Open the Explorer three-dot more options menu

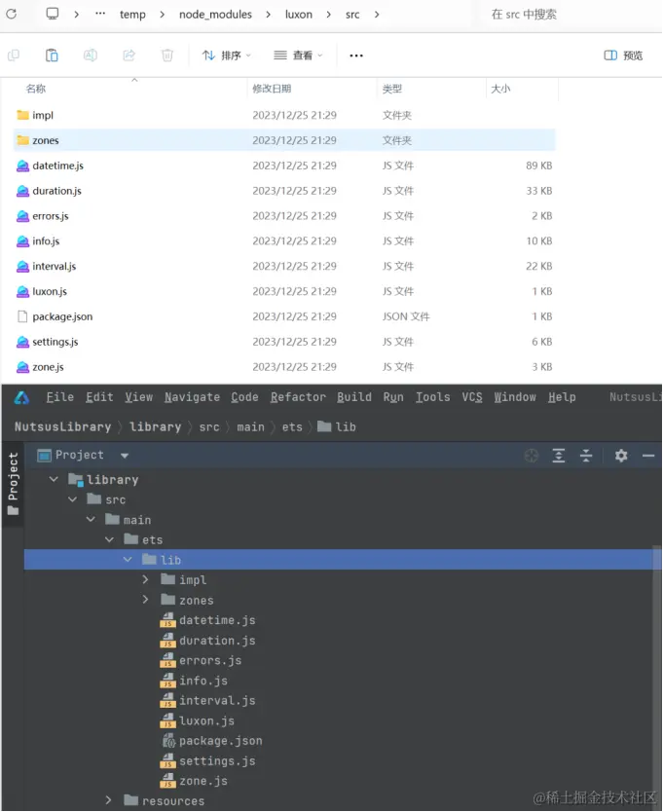(356, 55)
